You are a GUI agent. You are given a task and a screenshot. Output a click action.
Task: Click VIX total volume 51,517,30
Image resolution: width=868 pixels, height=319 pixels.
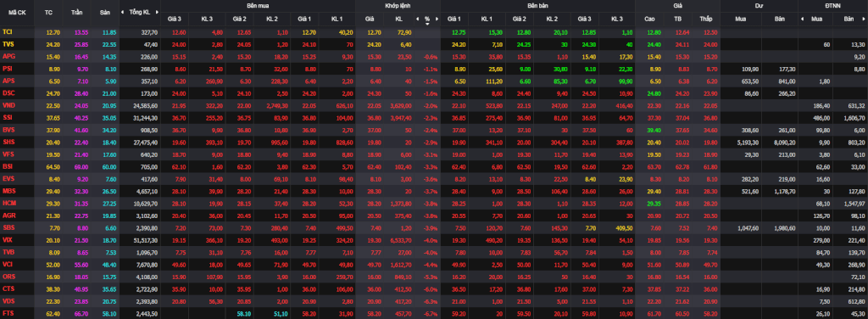point(146,240)
